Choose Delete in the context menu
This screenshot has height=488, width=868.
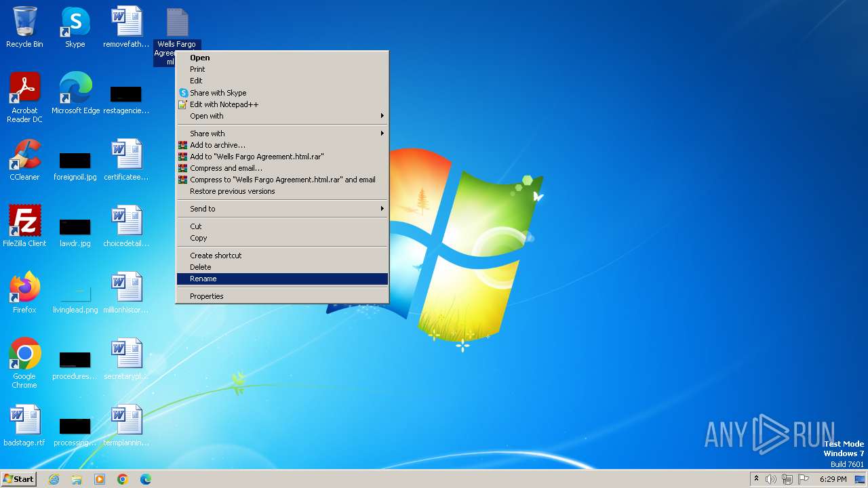click(282, 267)
